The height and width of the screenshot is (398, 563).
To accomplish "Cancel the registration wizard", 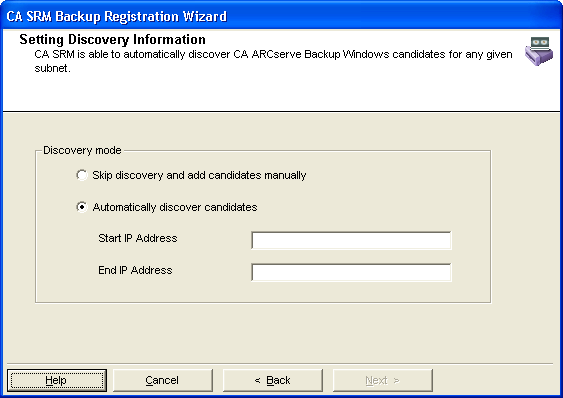I will (163, 380).
